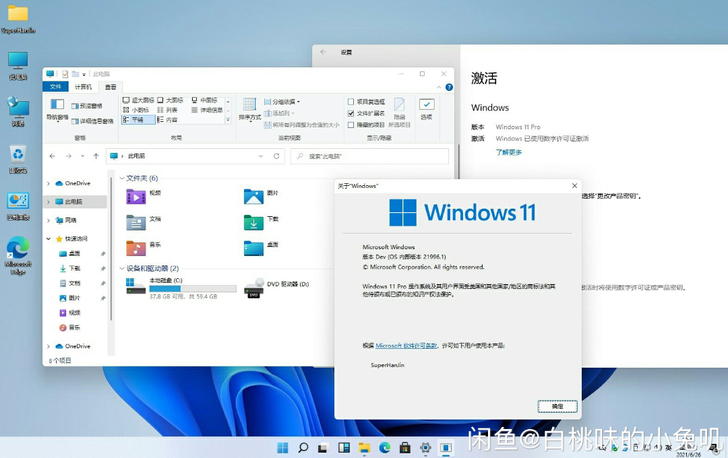Open the 文档 folder in the main pane
Image resolution: width=728 pixels, height=458 pixels.
tap(136, 222)
